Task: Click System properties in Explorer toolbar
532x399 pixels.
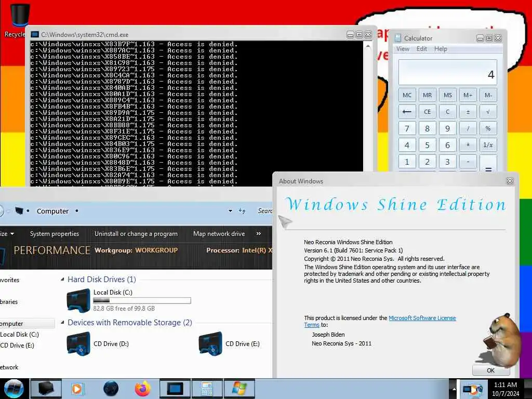Action: 54,234
